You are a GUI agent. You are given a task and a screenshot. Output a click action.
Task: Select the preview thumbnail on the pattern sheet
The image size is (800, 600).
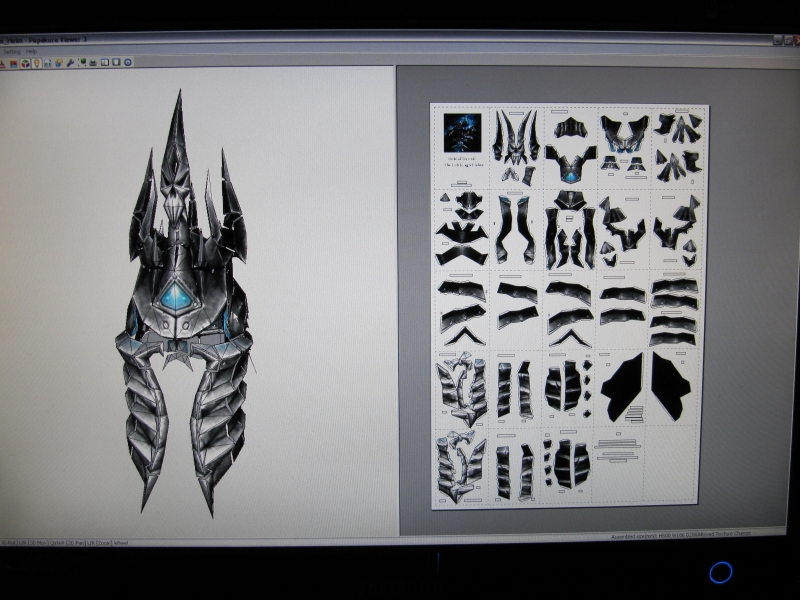pos(462,132)
